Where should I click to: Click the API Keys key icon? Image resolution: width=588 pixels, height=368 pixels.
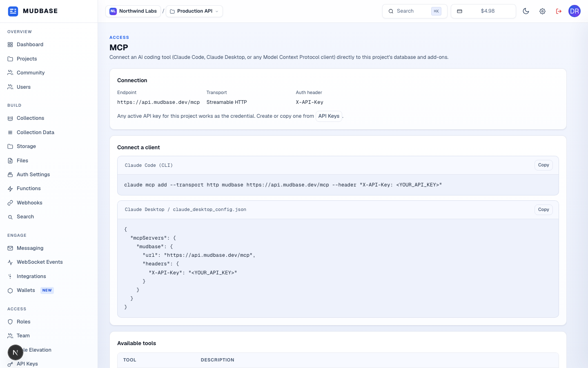click(x=10, y=364)
